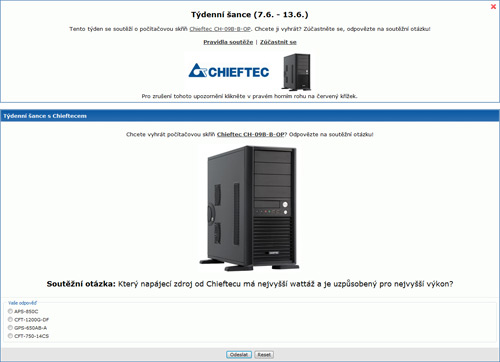Click the Soutěžní otázka question text
The width and height of the screenshot is (500, 362).
[x=250, y=284]
